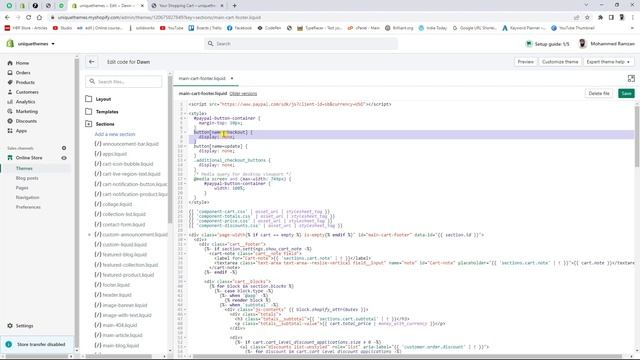This screenshot has height=360, width=640.
Task: Collapse the Sections folder
Action: tap(89, 124)
